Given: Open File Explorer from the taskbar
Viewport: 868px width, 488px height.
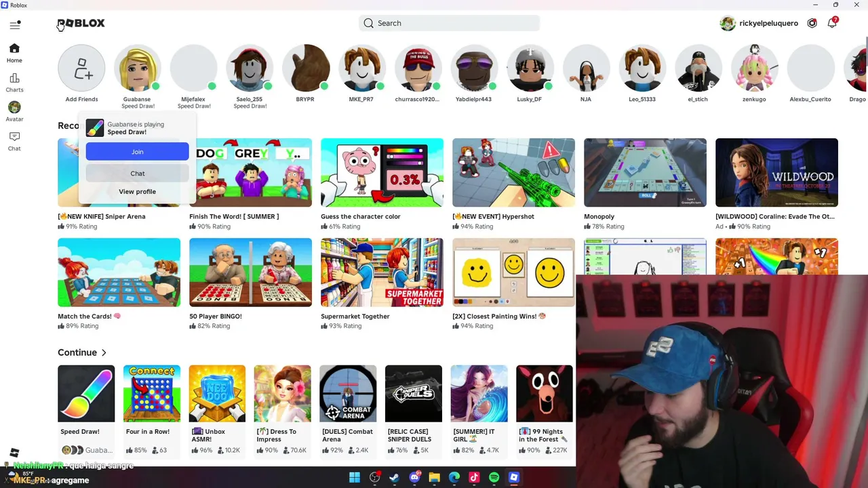Looking at the screenshot, I should tap(434, 478).
